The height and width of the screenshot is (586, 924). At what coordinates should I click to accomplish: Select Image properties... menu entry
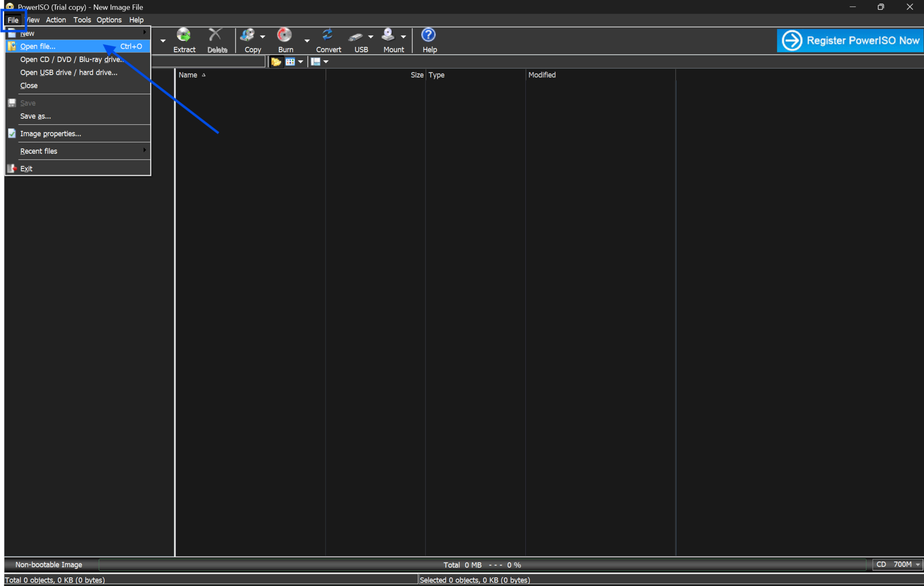click(50, 133)
